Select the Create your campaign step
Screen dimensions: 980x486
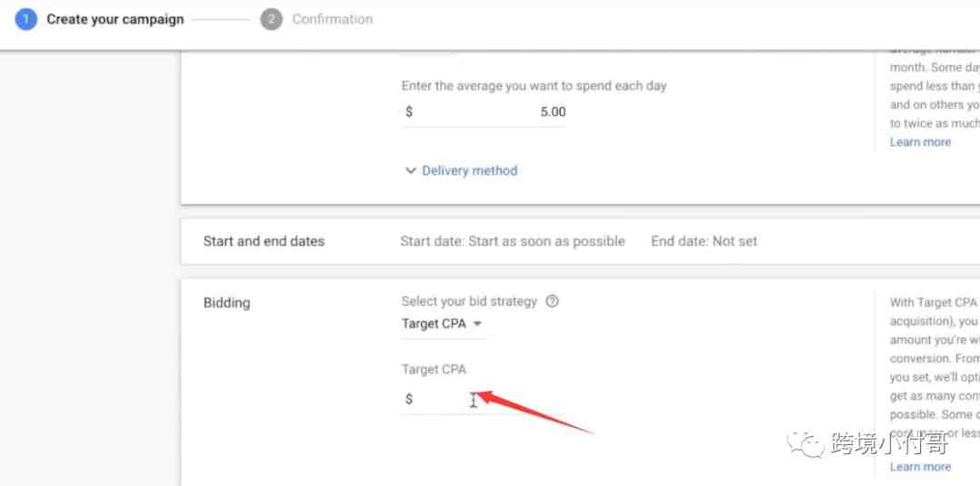(x=115, y=19)
